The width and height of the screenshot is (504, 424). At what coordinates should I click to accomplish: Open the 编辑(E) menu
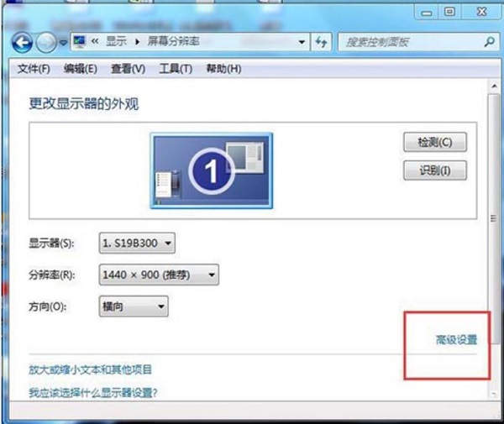coord(81,68)
